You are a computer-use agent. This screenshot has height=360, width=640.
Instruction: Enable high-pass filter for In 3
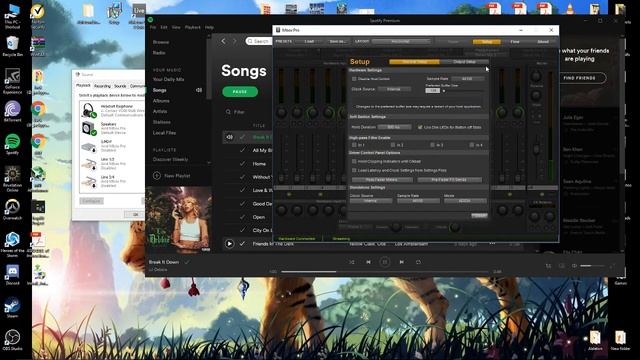(432, 145)
